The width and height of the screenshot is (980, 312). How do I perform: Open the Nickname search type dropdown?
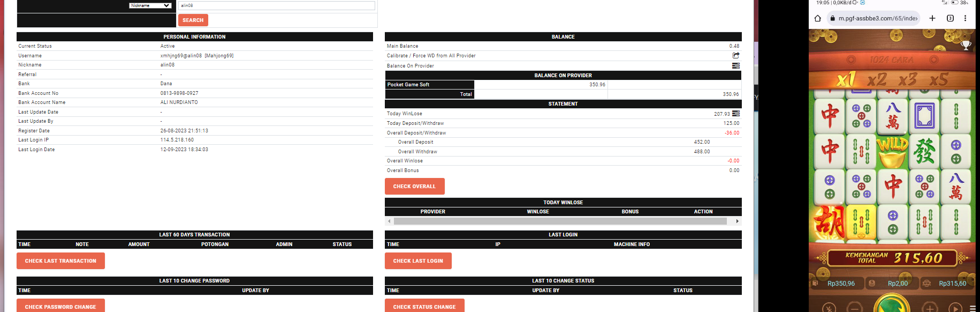pyautogui.click(x=150, y=5)
